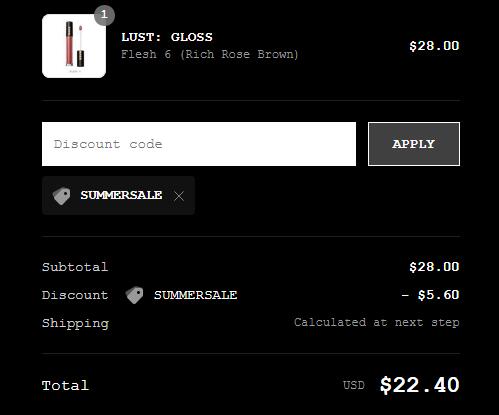Remove the SUMMERSALE discount code
Image resolution: width=499 pixels, height=415 pixels.
pyautogui.click(x=179, y=196)
